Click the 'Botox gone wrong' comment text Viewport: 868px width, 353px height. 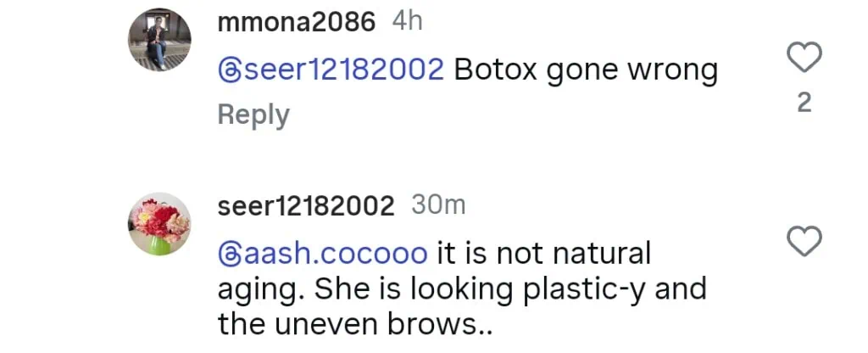586,70
